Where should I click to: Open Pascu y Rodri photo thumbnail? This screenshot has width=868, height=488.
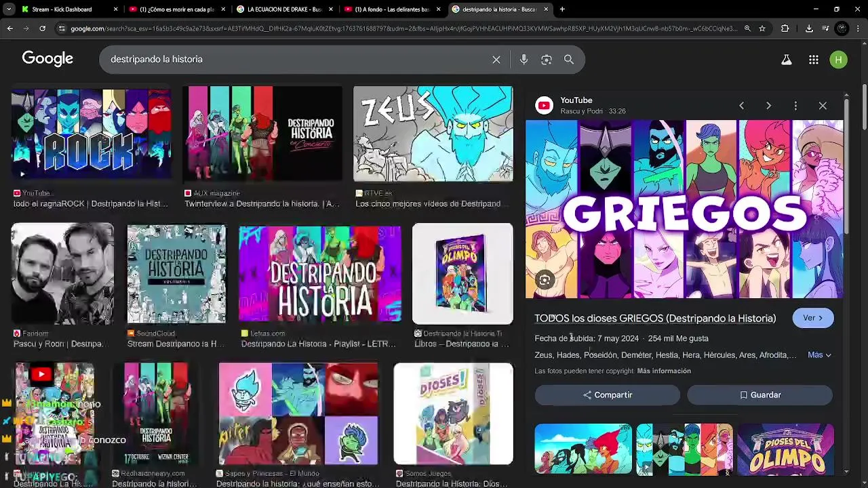click(62, 274)
